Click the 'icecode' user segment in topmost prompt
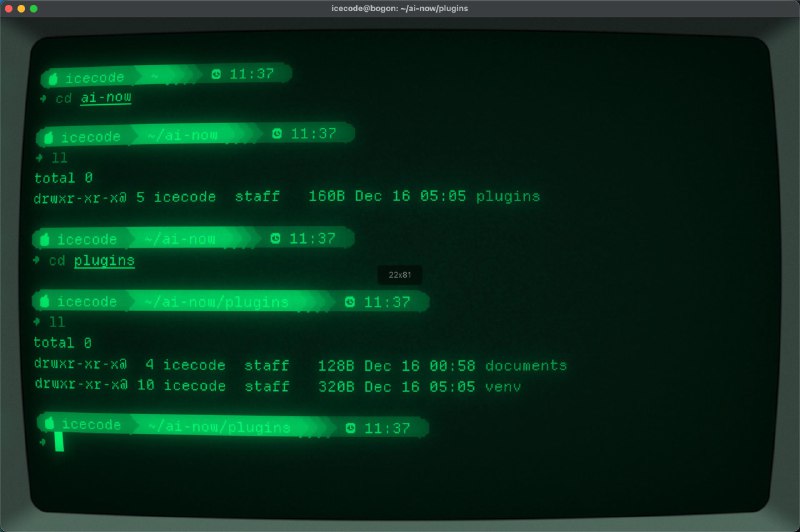 tap(95, 77)
